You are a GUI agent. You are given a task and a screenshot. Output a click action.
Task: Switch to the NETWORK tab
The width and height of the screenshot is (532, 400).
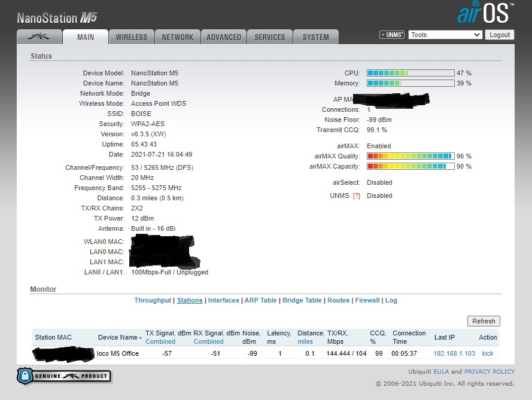(178, 37)
